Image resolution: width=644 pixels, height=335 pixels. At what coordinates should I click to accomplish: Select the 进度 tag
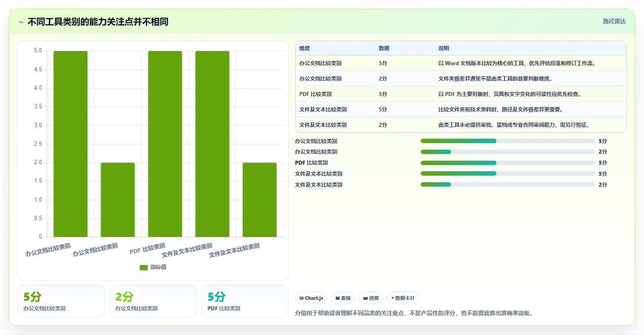point(371,298)
